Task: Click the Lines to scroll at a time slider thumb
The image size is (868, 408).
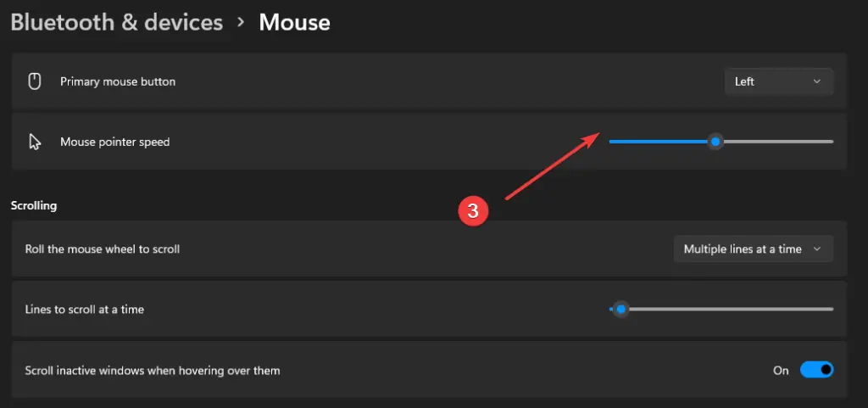Action: tap(621, 309)
